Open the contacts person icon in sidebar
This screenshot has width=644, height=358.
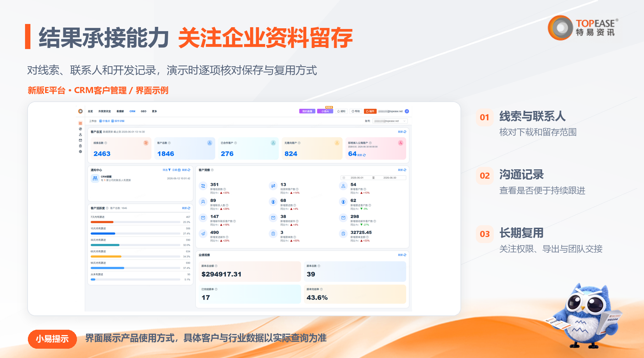[80, 135]
